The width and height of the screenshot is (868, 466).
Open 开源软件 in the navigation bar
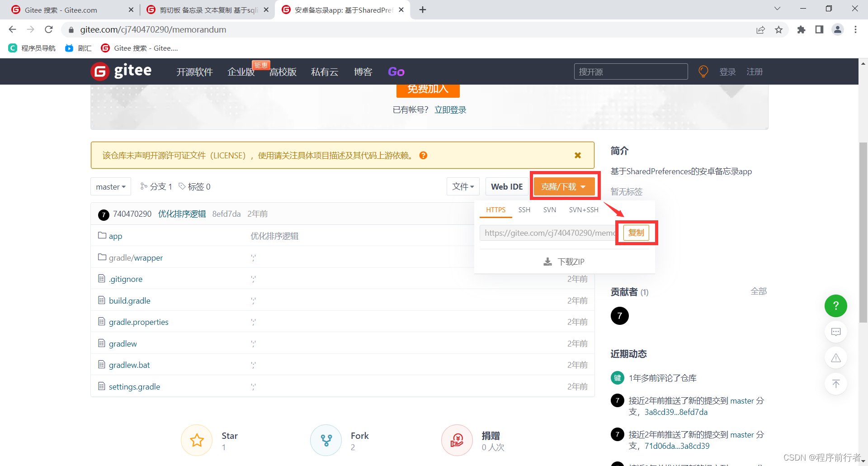point(194,72)
